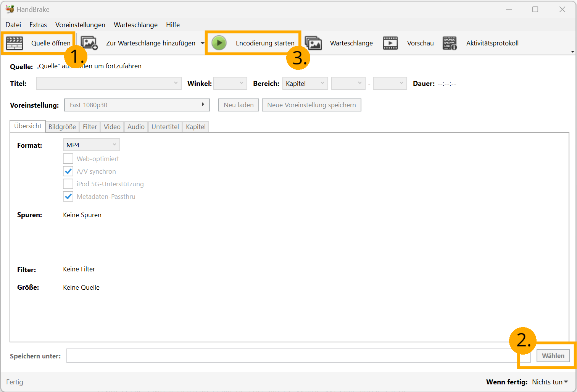Open the Voreinstellung Fast 1080p30 selector
Image resolution: width=577 pixels, height=392 pixels.
coord(137,105)
